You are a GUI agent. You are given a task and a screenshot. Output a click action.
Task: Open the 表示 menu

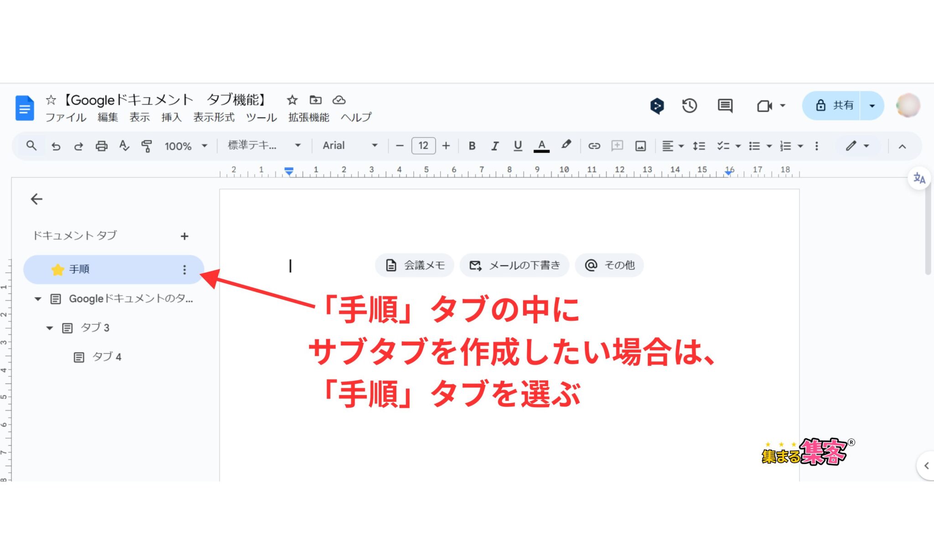[x=140, y=117]
